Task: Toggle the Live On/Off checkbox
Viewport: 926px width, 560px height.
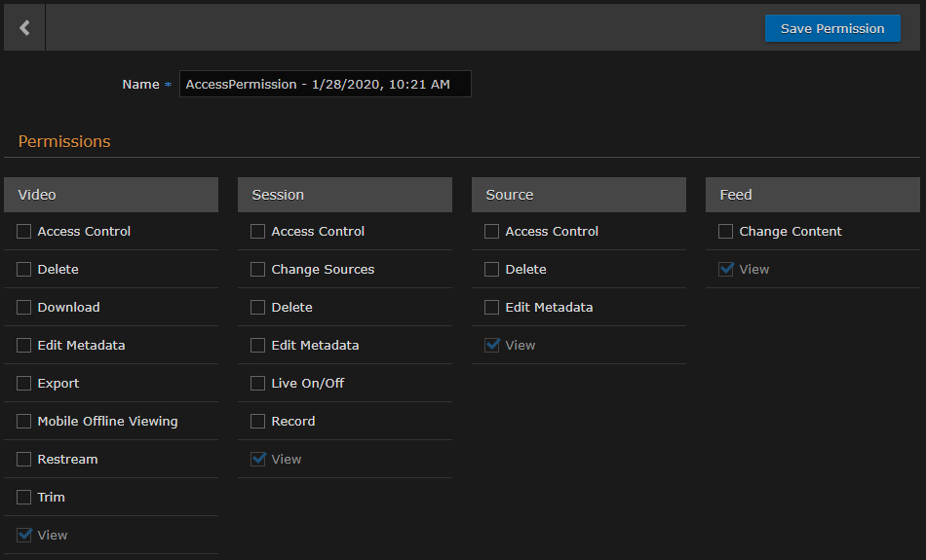Action: coord(258,384)
